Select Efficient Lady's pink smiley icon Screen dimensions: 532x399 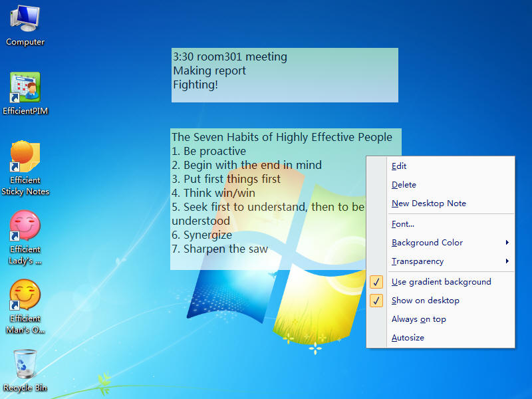point(25,227)
